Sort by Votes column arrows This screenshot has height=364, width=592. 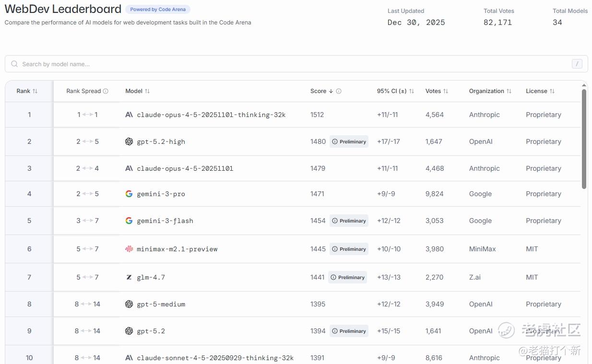click(x=446, y=91)
